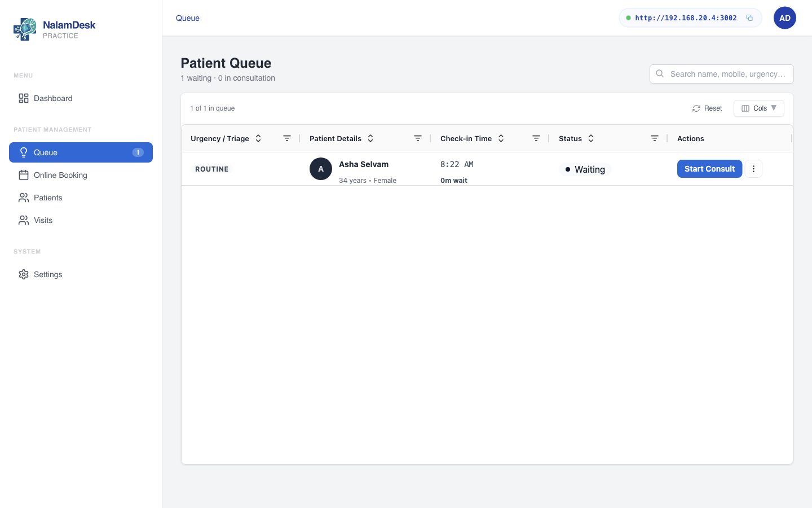Click the Queue breadcrumb link
812x508 pixels.
click(188, 18)
